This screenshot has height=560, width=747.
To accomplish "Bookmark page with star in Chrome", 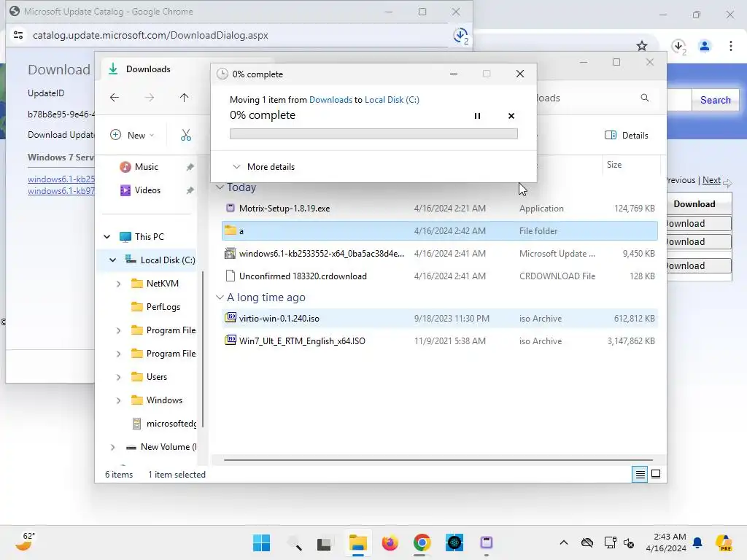I will pos(642,46).
